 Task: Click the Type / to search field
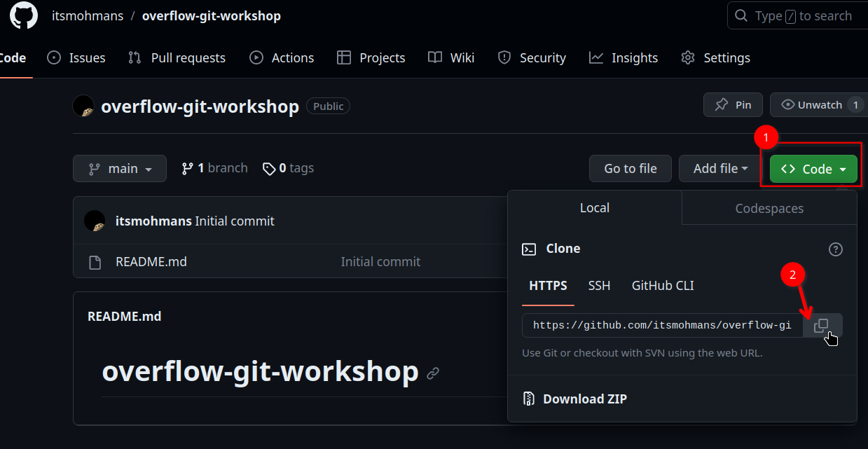pos(798,15)
